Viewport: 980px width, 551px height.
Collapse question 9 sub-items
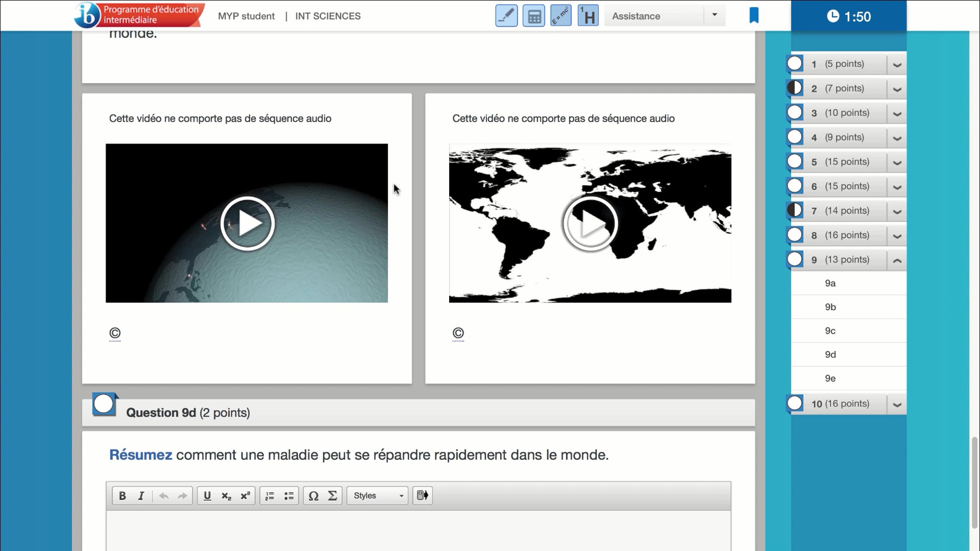click(x=897, y=260)
